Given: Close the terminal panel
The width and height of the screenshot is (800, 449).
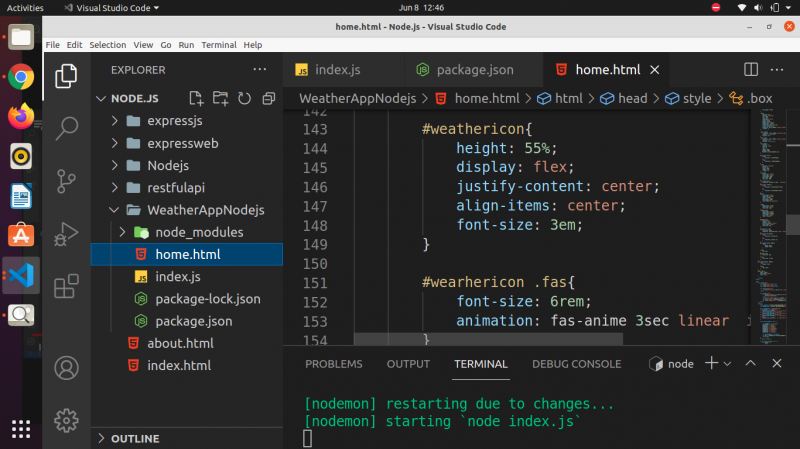Looking at the screenshot, I should 777,363.
